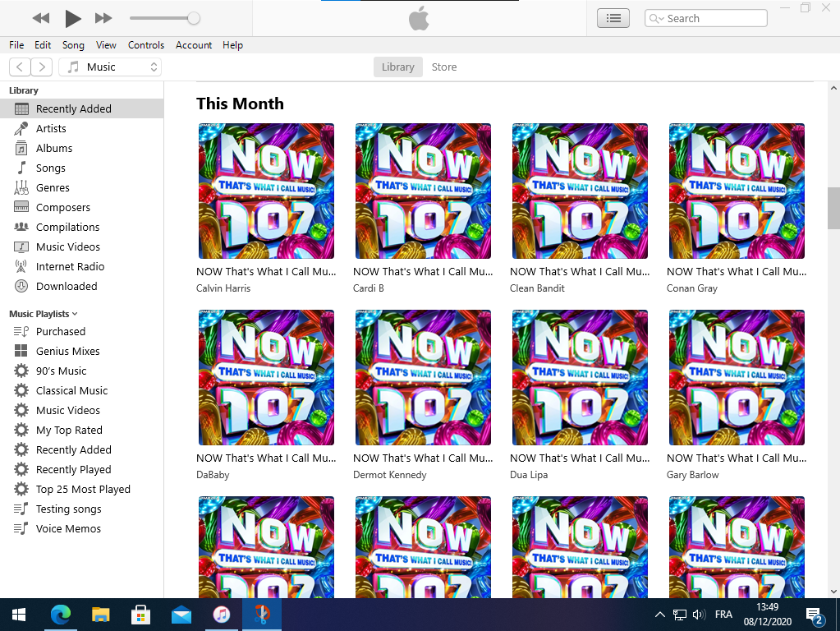Click the scroll up arrow
This screenshot has width=840, height=631.
pyautogui.click(x=833, y=88)
